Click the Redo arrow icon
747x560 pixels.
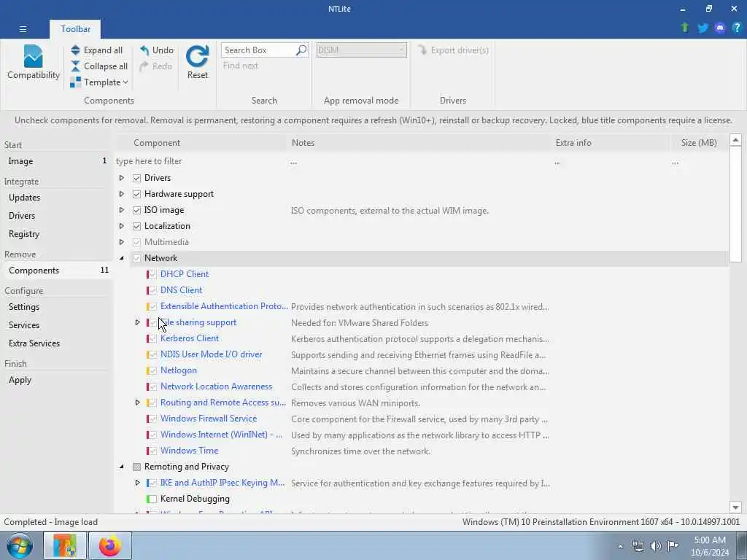tap(144, 66)
